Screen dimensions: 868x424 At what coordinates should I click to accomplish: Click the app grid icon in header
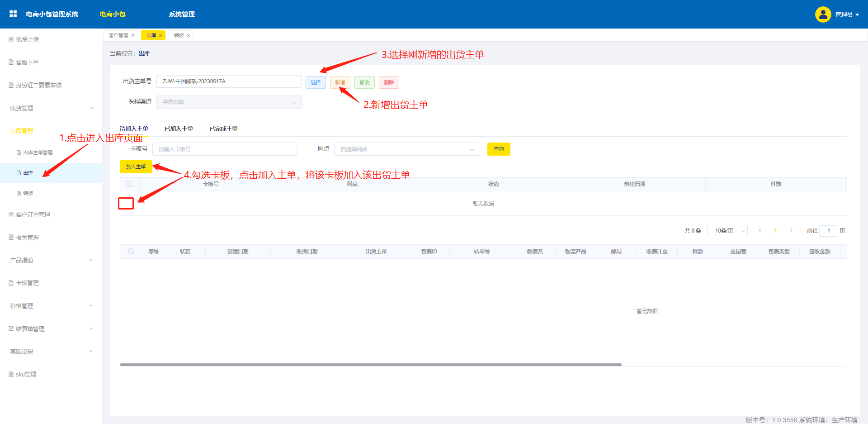point(13,14)
